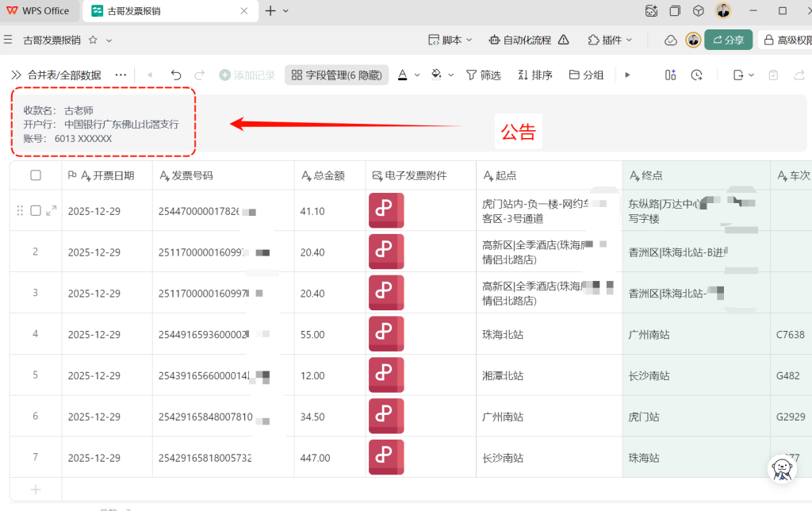Click the layout panel icon in toolbar
Screen dimensions: 812x511
(x=670, y=75)
